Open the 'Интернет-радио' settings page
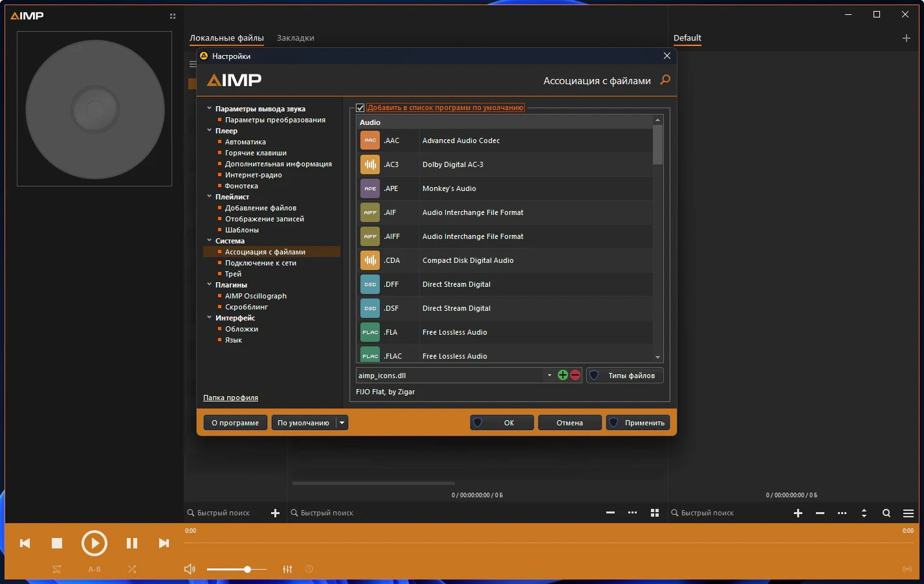924x584 pixels. tap(253, 175)
